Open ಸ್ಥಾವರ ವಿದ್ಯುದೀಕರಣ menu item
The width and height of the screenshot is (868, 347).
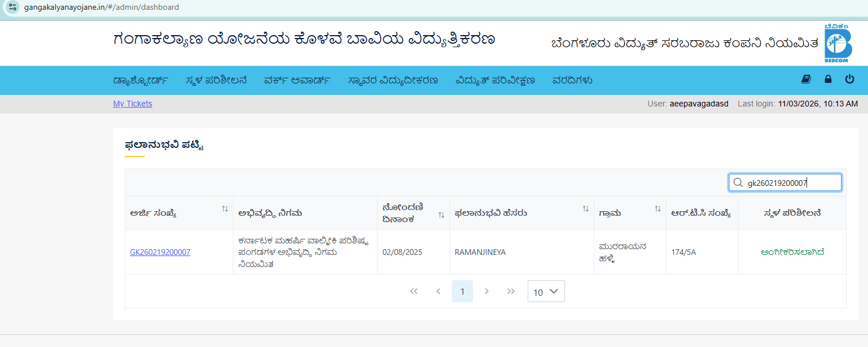click(393, 81)
